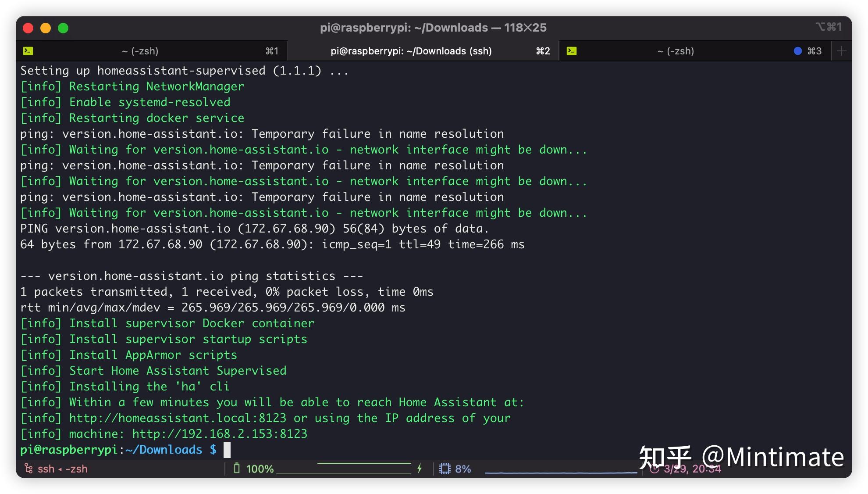This screenshot has height=494, width=868.
Task: Click the 'PING version.home-assistant.io' line
Action: [254, 229]
